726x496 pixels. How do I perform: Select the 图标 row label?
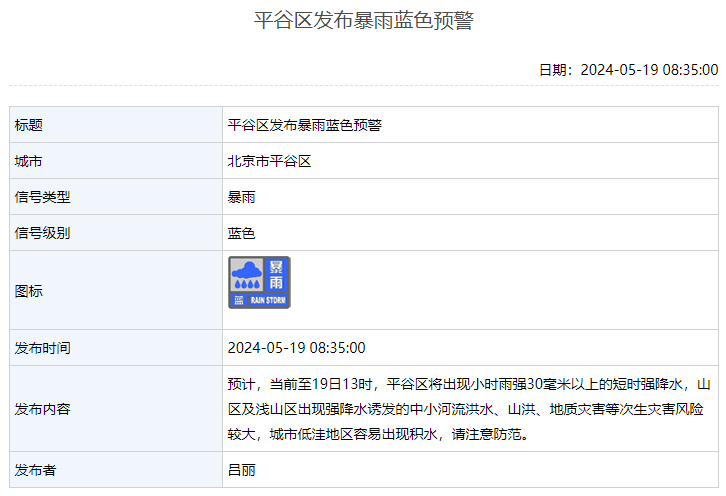point(29,291)
